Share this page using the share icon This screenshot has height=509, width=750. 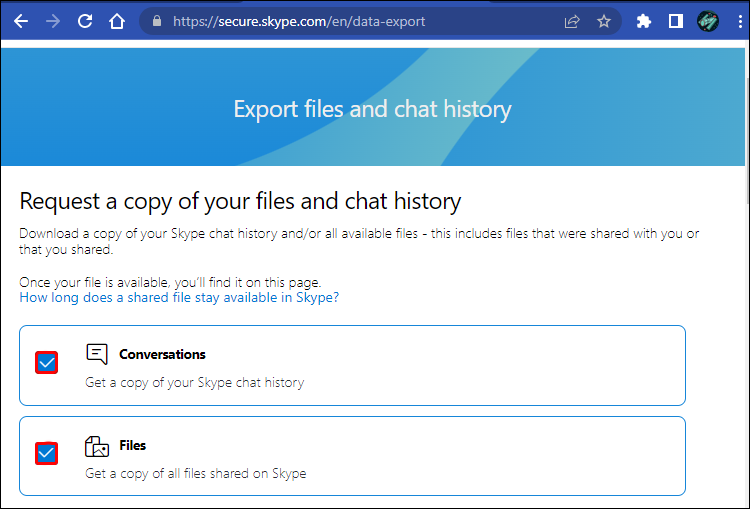[x=572, y=21]
